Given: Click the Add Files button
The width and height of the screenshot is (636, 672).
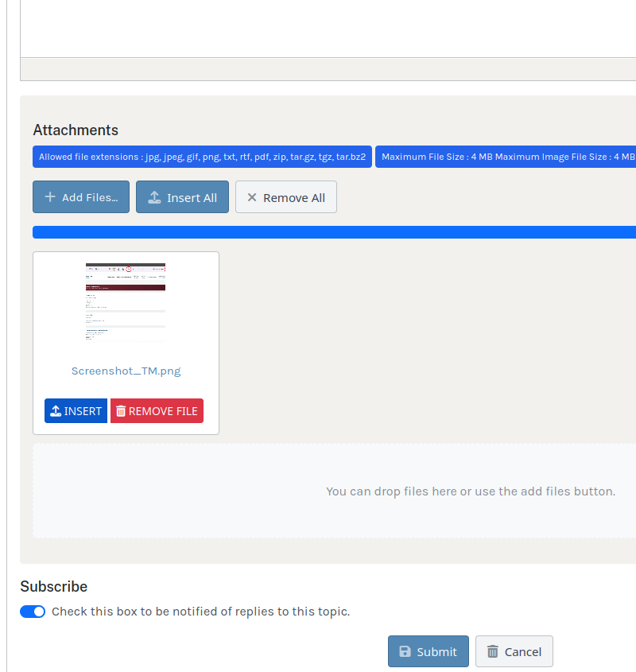Looking at the screenshot, I should [x=81, y=197].
